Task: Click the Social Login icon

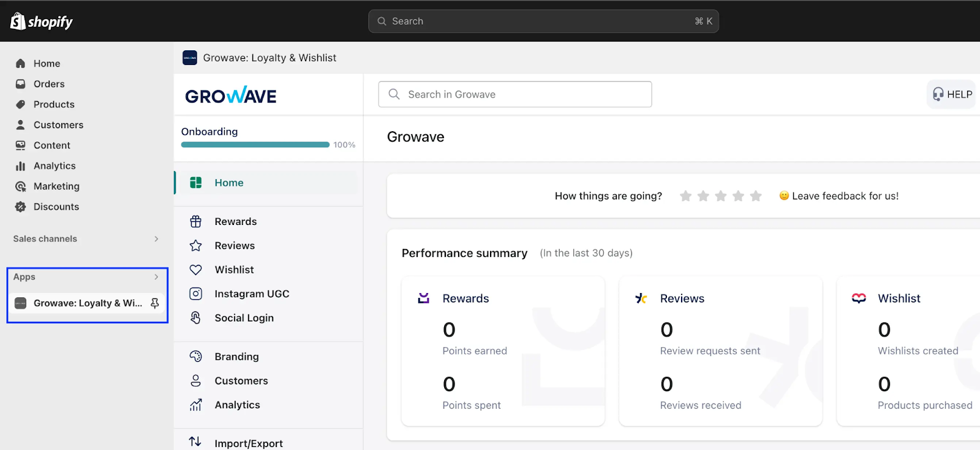Action: tap(195, 318)
